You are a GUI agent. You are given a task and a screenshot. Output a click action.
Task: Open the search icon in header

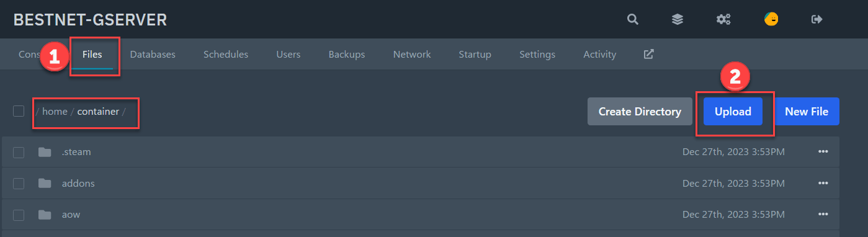coord(632,19)
